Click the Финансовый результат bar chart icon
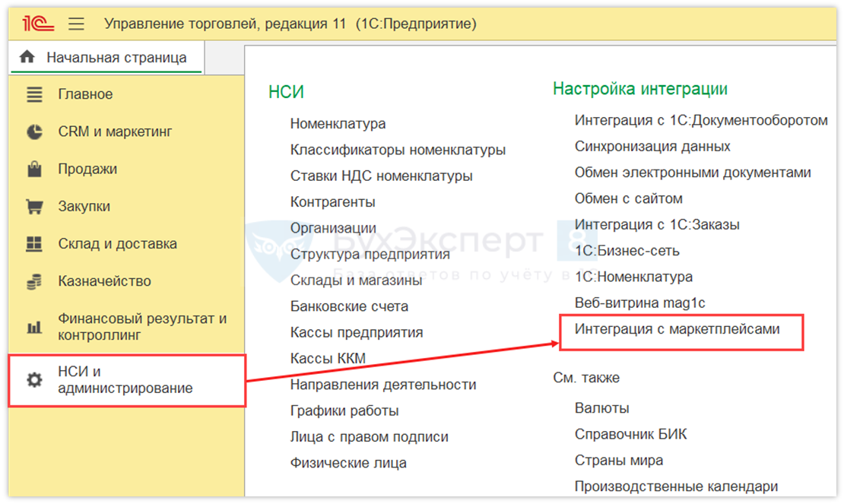844x504 pixels. pyautogui.click(x=34, y=326)
